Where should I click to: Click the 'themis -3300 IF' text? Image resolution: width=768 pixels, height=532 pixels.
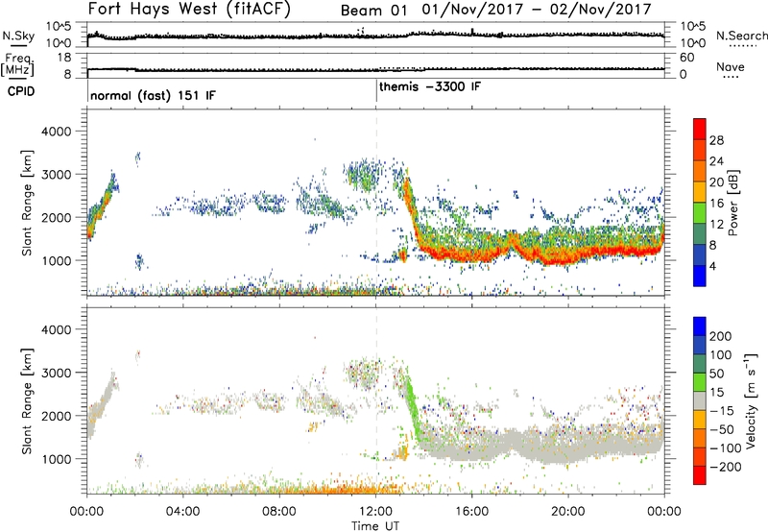click(x=430, y=86)
